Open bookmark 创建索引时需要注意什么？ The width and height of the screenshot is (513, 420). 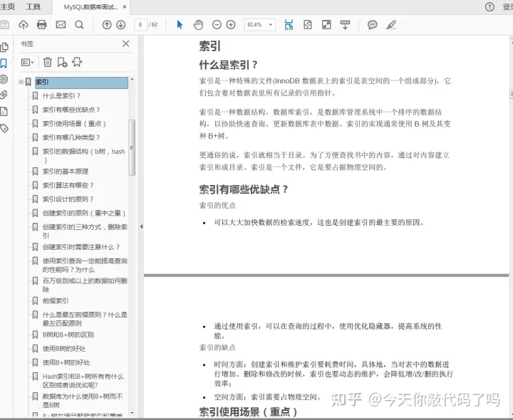(81, 247)
